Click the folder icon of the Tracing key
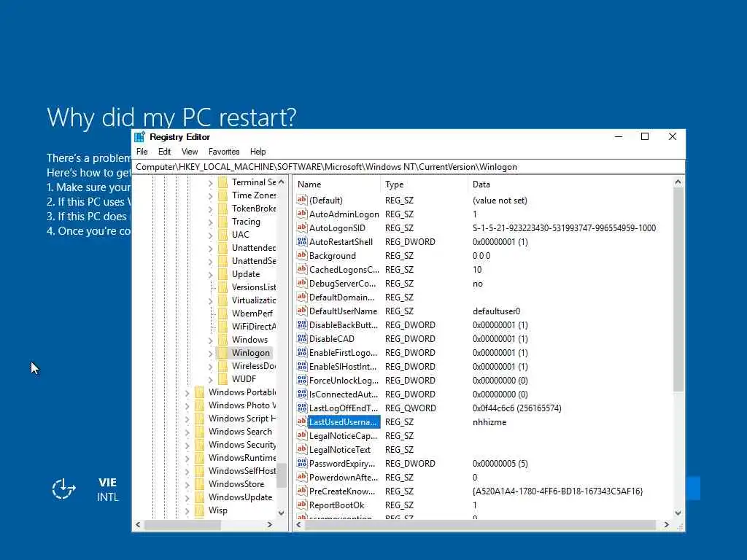 pos(222,222)
